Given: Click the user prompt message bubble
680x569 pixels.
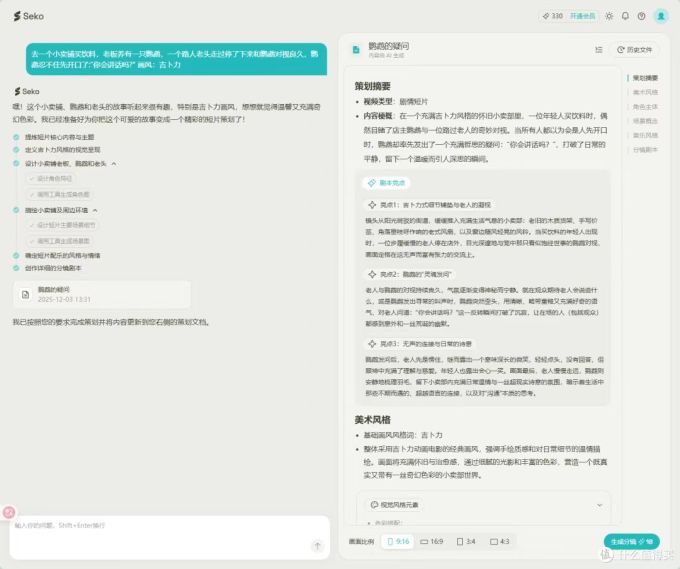Looking at the screenshot, I should pos(176,59).
